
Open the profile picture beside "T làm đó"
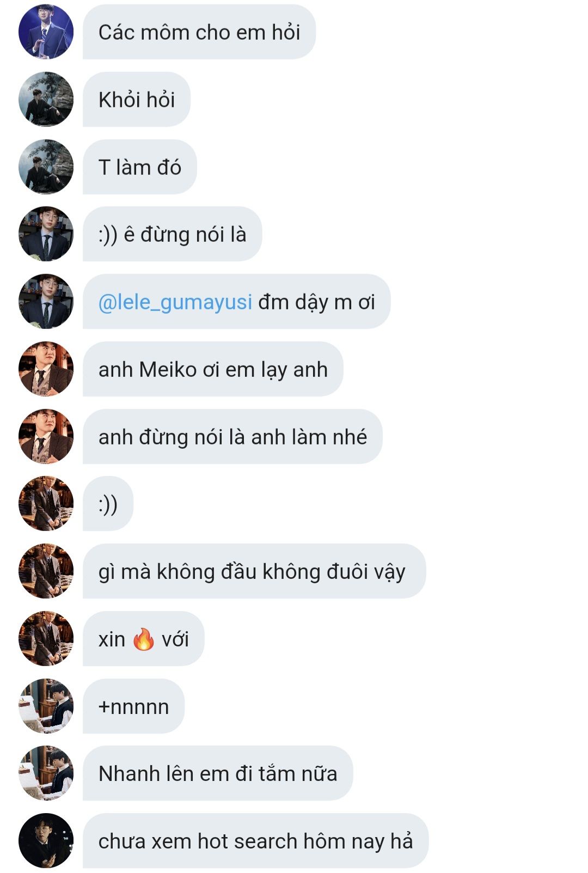click(x=46, y=167)
